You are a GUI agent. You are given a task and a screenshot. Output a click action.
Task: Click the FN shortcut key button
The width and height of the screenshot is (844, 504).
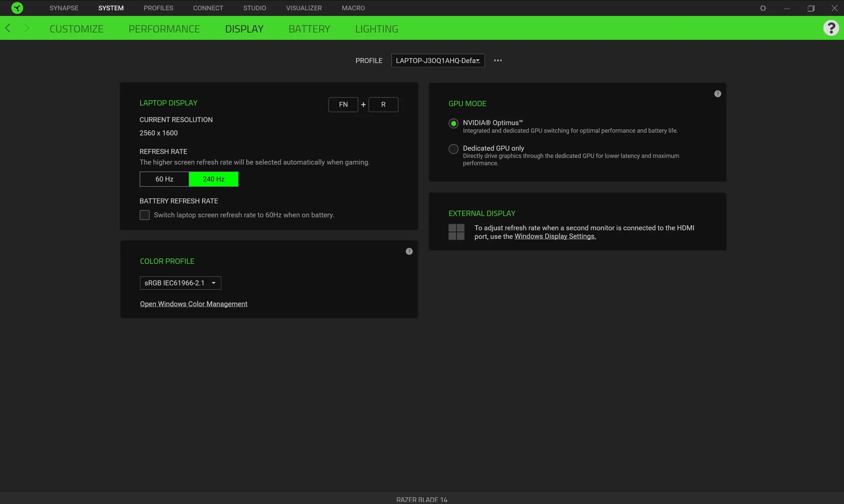[343, 105]
